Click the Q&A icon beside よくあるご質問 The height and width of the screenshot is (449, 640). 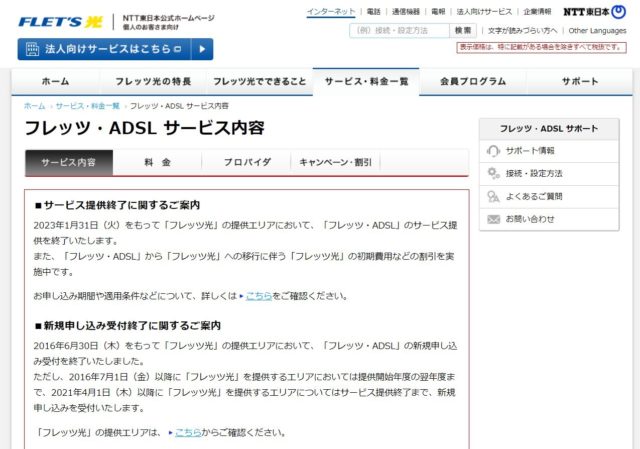coord(493,196)
